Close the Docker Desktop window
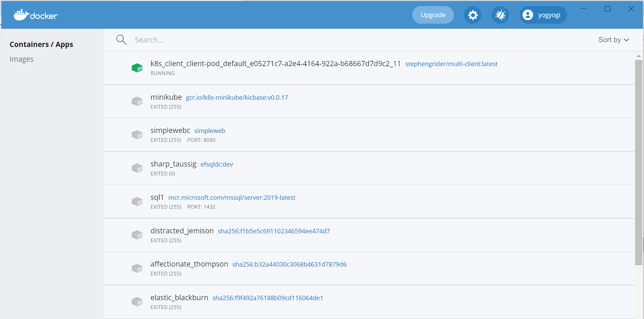Screen dimensions: 644x319 click(x=631, y=9)
